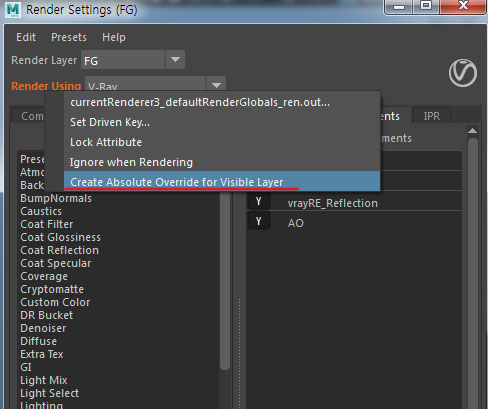Screen dimensions: 488x409
Task: Select Diffuse render element
Action: click(38, 341)
